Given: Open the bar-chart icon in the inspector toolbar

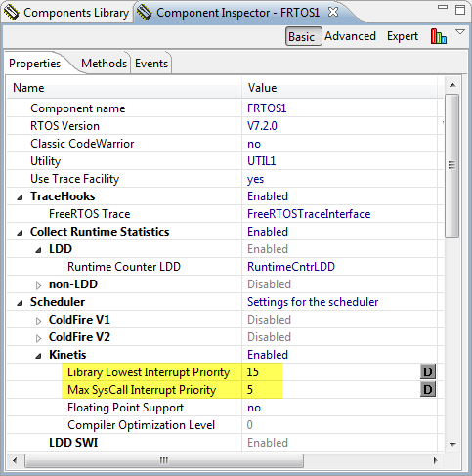Looking at the screenshot, I should click(439, 36).
